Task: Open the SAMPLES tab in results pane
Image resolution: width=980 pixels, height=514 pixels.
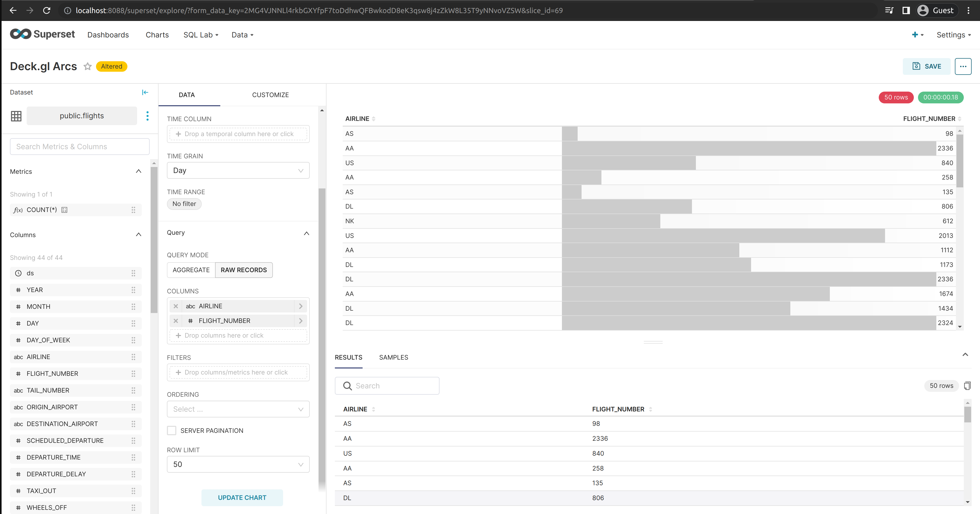Action: pyautogui.click(x=393, y=357)
